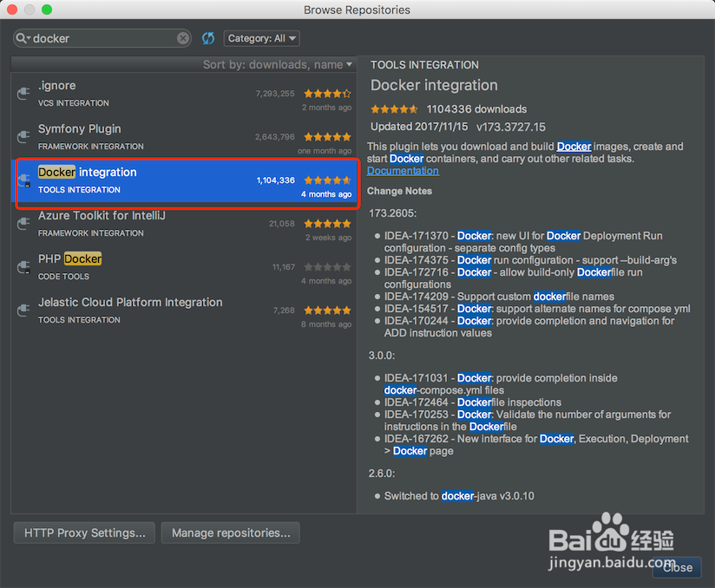Click the 2.6.0: version heading

click(382, 474)
